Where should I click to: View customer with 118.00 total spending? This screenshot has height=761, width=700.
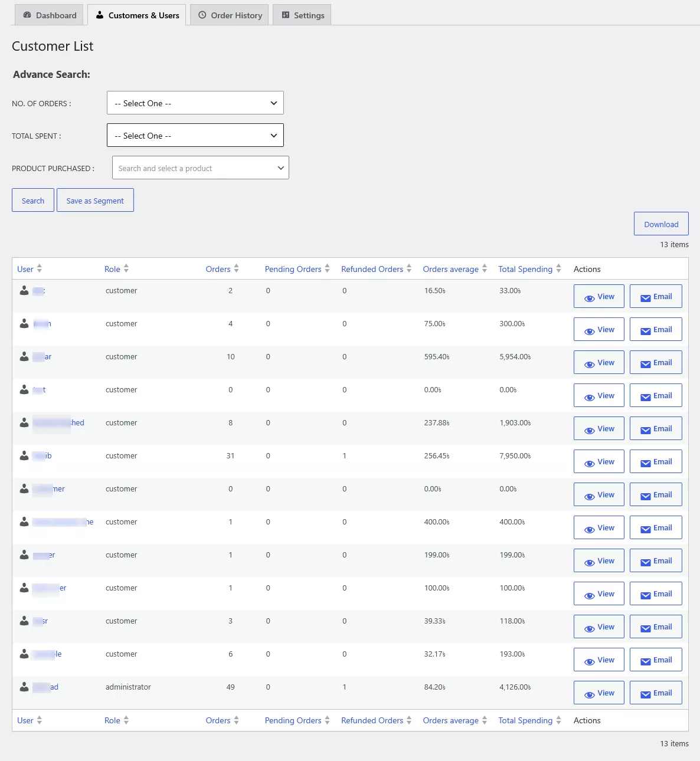[598, 626]
